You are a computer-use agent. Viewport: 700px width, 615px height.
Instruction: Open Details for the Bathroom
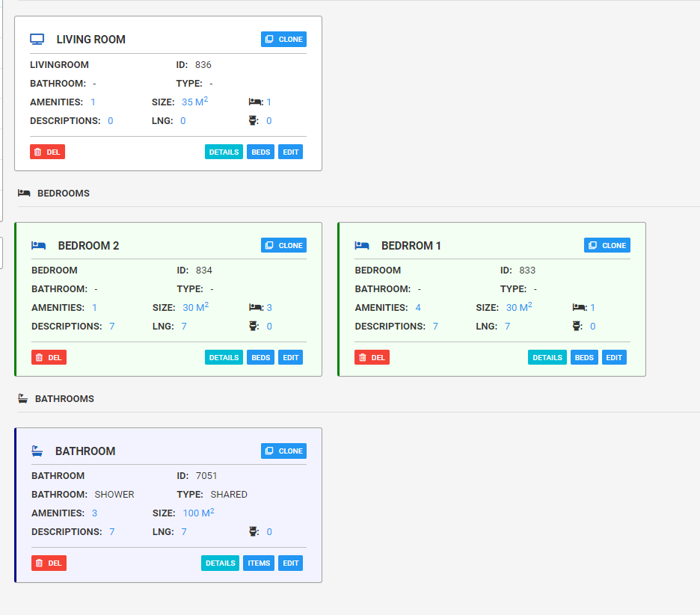(x=220, y=563)
